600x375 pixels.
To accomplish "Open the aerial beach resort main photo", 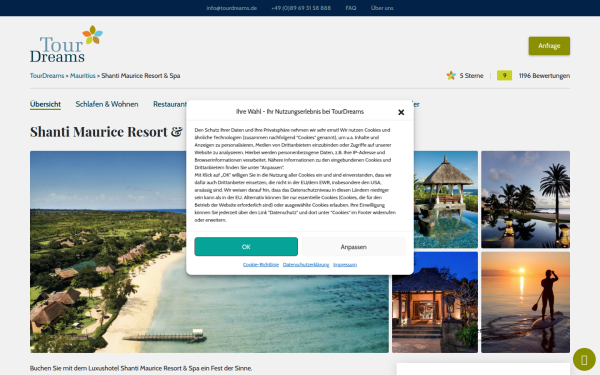I will pos(108,252).
